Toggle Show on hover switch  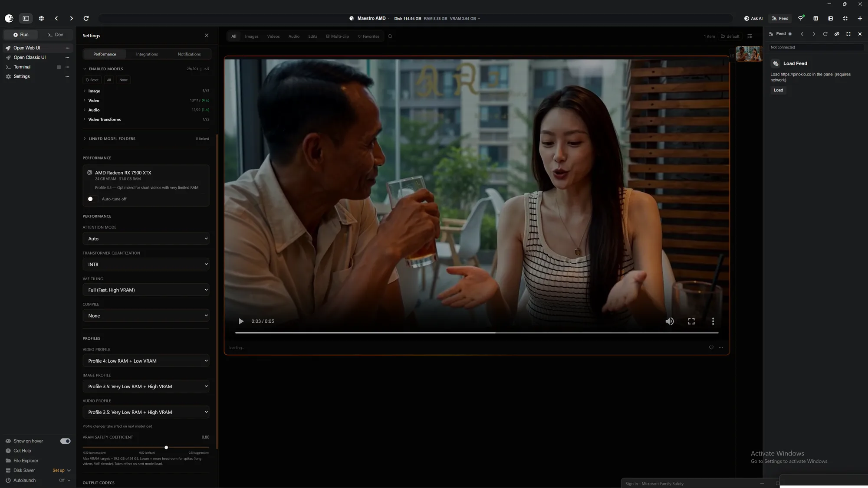[65, 441]
